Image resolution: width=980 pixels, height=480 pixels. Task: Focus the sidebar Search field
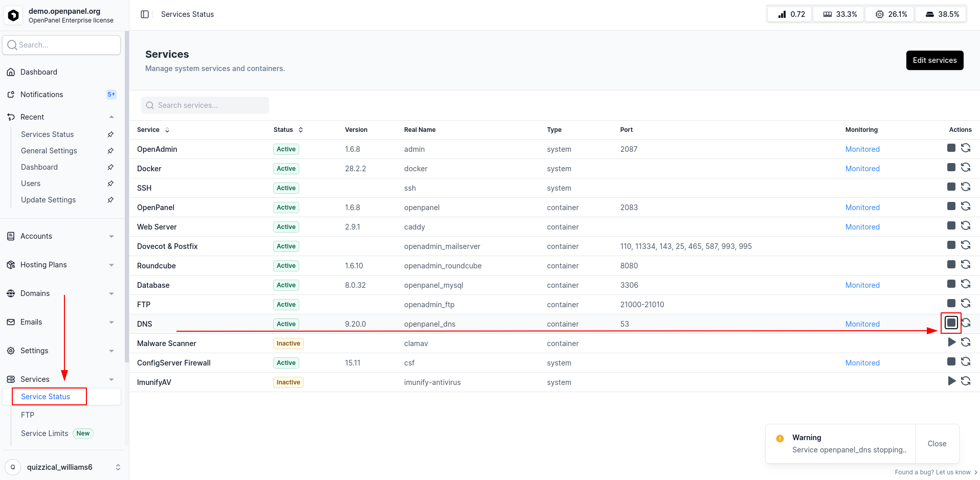[x=61, y=45]
